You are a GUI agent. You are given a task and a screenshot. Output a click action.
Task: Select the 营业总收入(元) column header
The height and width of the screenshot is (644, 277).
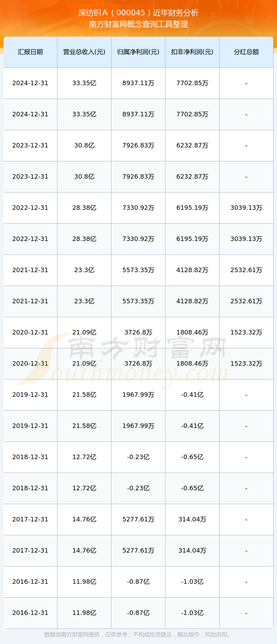[x=84, y=52]
